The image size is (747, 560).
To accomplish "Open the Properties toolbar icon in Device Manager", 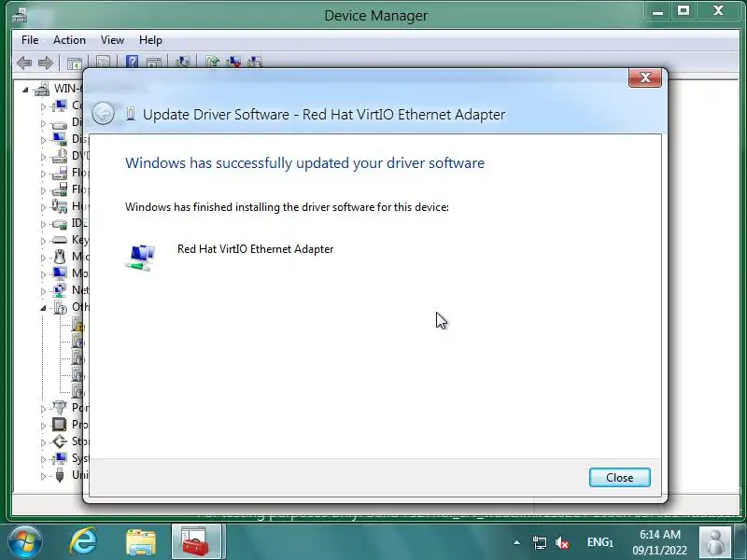I will tap(103, 63).
